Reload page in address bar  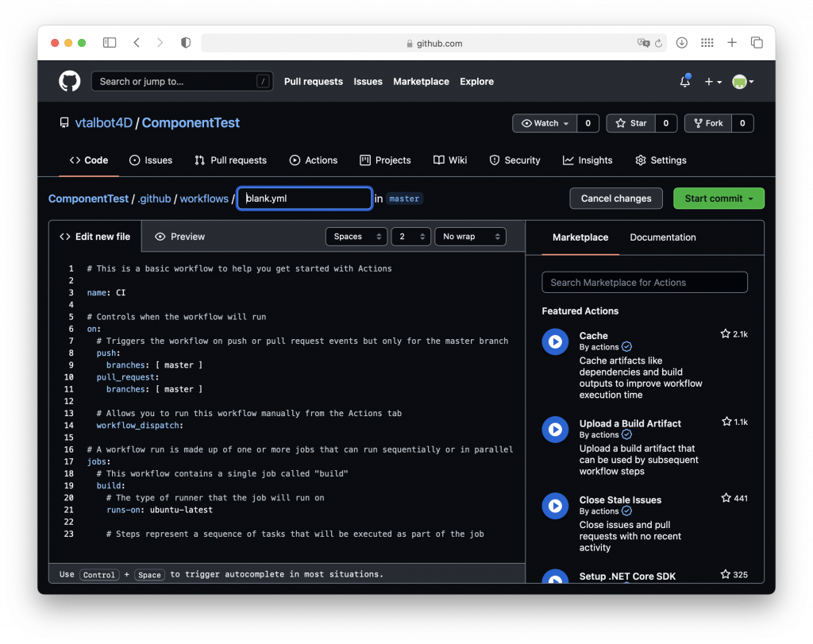(x=658, y=43)
